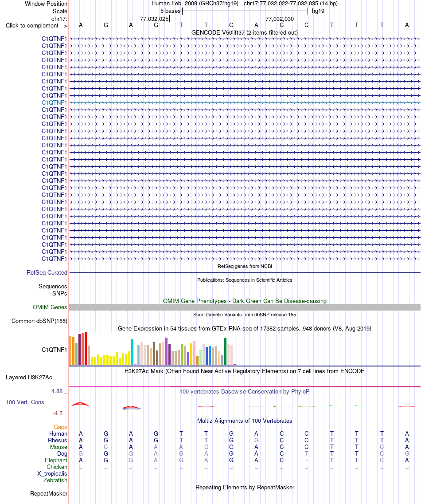The height and width of the screenshot is (504, 421).
Task: Click the "Scale" track label
Action: click(x=60, y=11)
